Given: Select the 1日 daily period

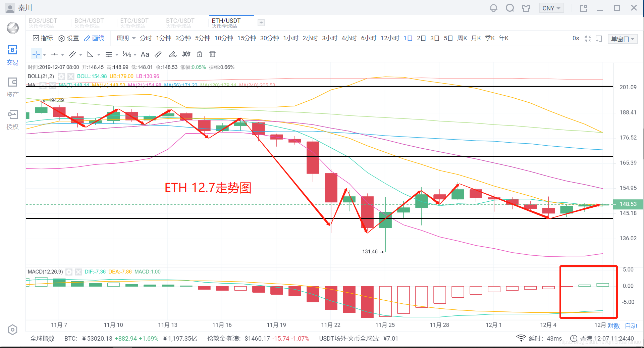Looking at the screenshot, I should pyautogui.click(x=408, y=38).
